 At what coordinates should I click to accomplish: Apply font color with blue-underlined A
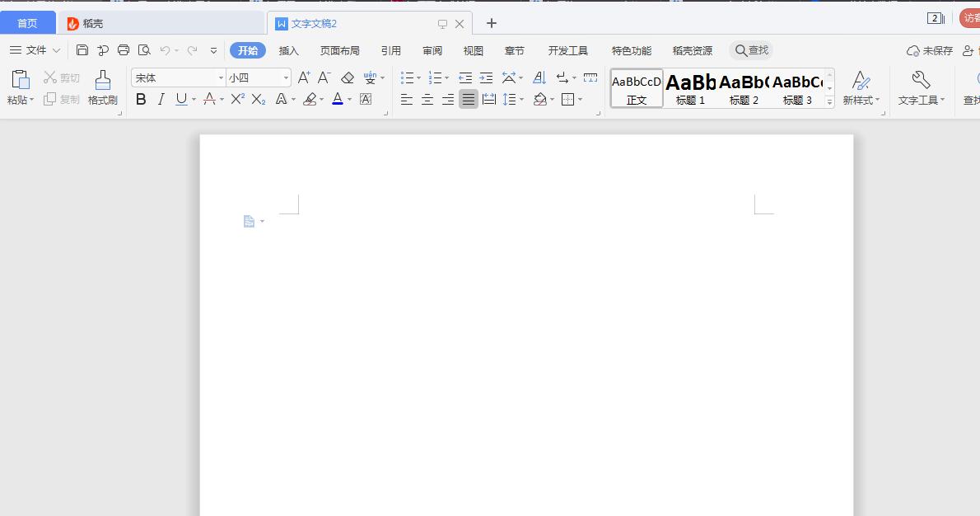click(338, 99)
